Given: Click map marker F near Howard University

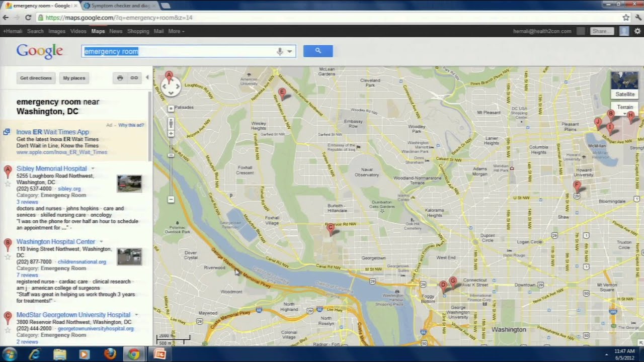Looking at the screenshot, I should pos(577,186).
